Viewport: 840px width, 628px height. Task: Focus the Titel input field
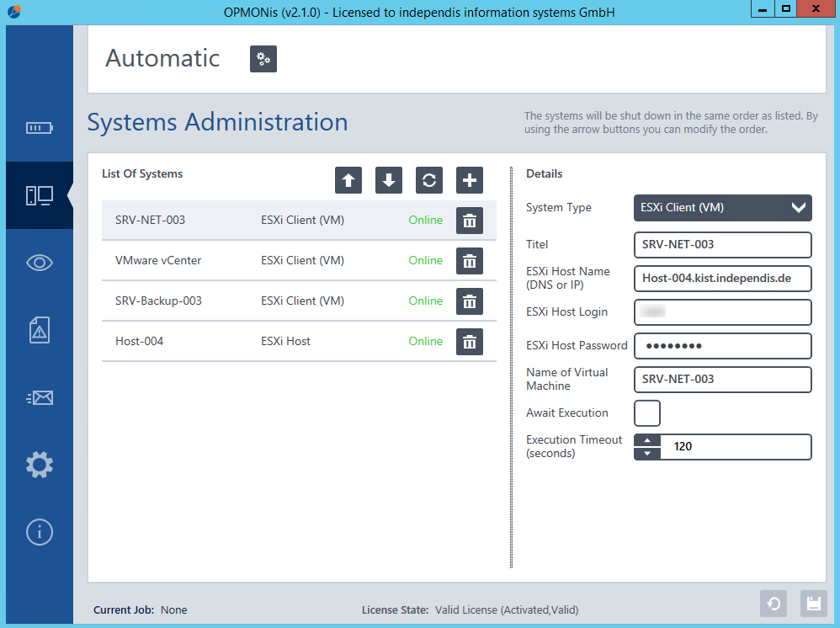(723, 245)
